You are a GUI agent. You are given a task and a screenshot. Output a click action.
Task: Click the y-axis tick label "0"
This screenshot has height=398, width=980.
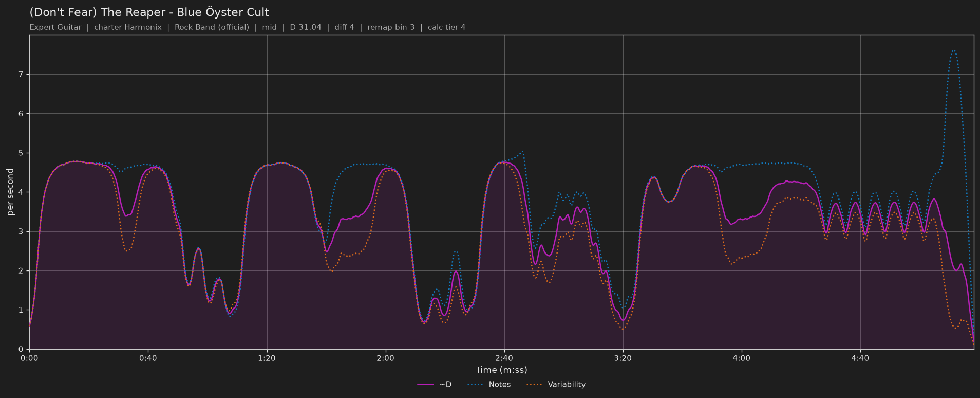point(21,350)
